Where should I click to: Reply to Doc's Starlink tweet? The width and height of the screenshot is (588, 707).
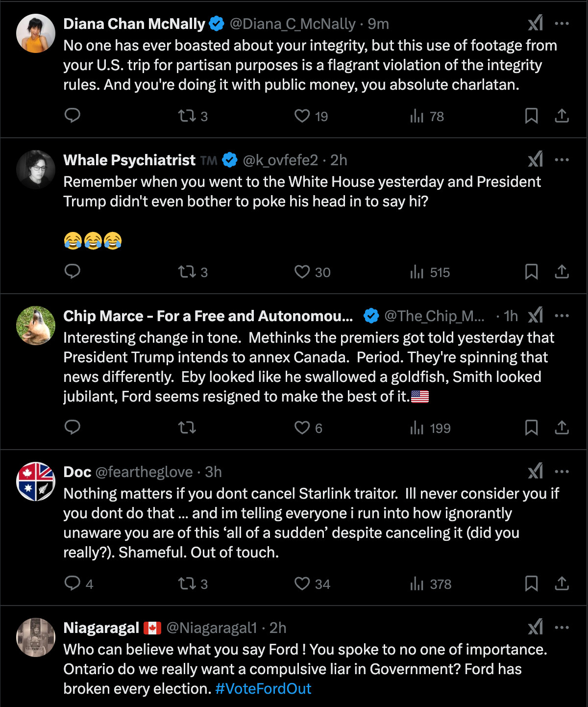(73, 583)
